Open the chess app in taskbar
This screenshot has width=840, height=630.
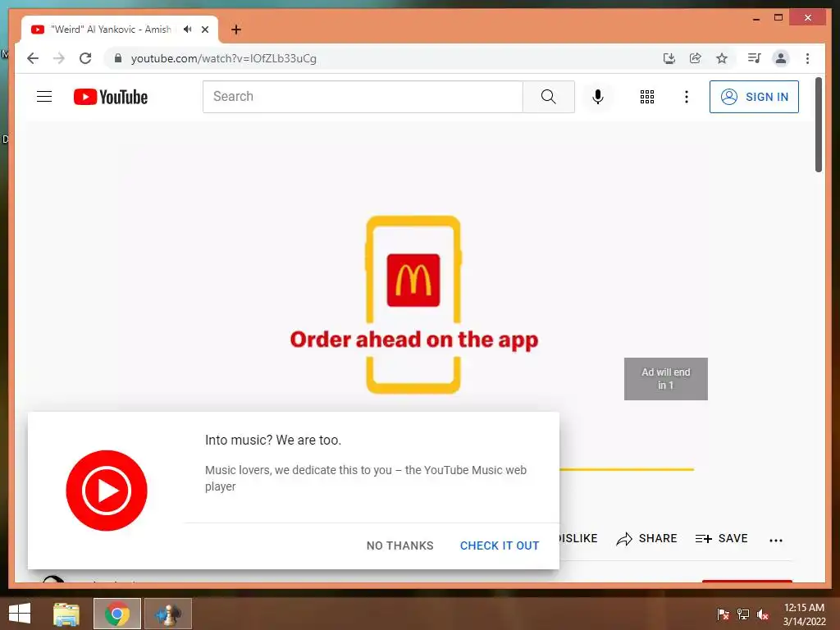[167, 614]
